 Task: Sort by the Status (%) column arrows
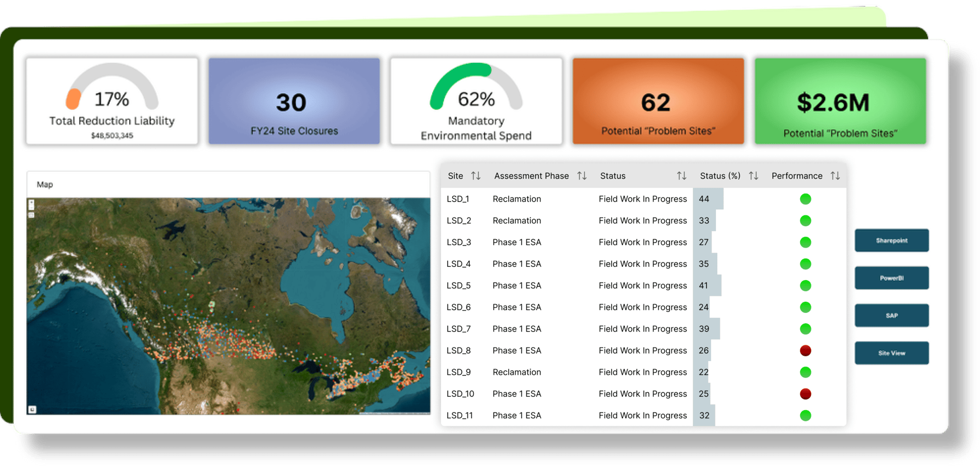[x=754, y=176]
